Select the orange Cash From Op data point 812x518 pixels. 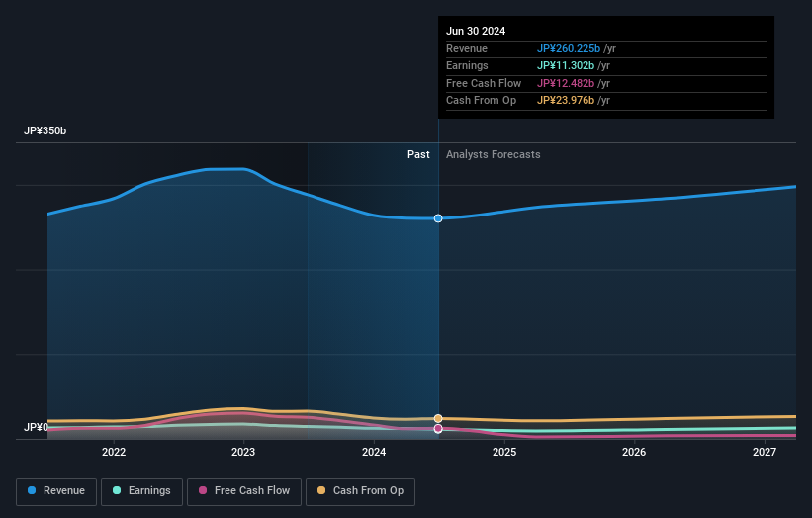pyautogui.click(x=438, y=418)
